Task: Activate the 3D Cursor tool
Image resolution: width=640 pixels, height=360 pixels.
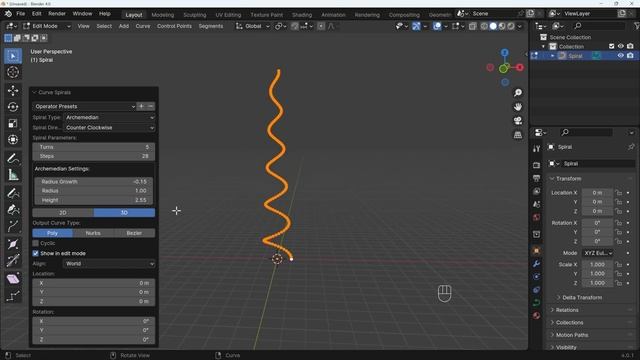Action: coord(13,72)
